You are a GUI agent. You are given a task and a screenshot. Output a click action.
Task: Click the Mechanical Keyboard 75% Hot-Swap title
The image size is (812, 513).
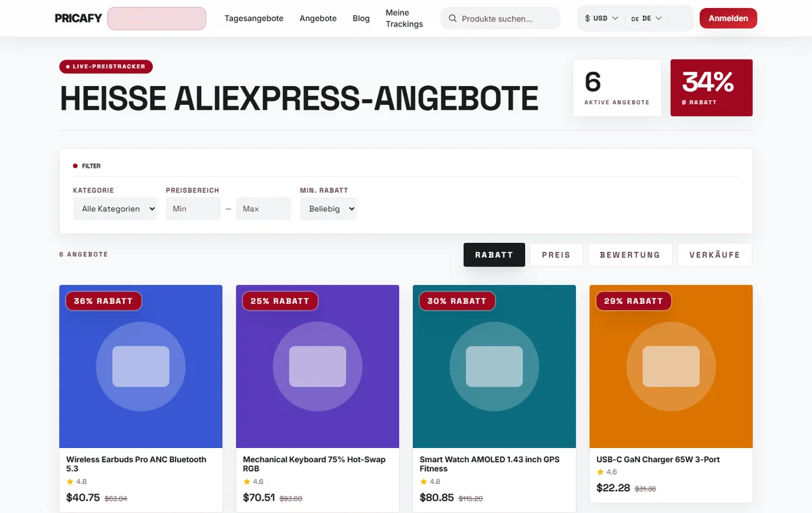click(314, 464)
